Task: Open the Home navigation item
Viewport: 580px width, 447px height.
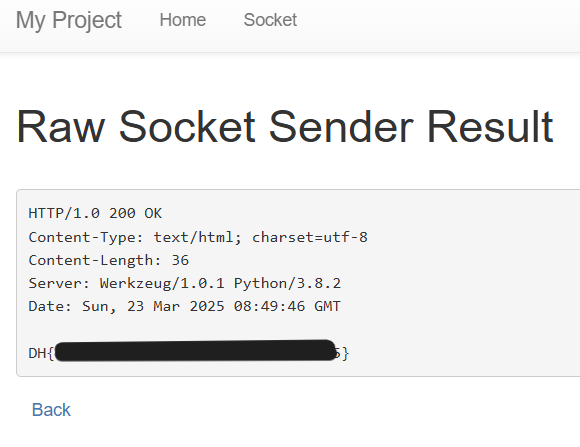Action: tap(183, 20)
